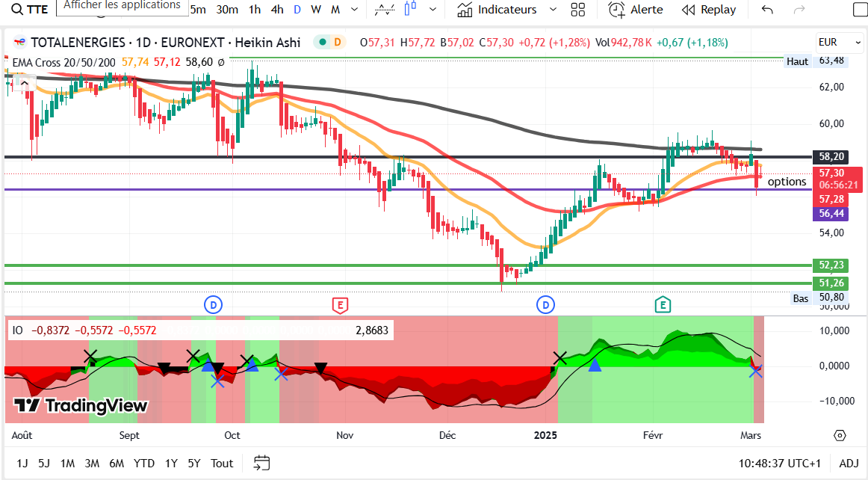Click the 57,28 red price label
Viewport: 868px width, 480px height.
(831, 199)
